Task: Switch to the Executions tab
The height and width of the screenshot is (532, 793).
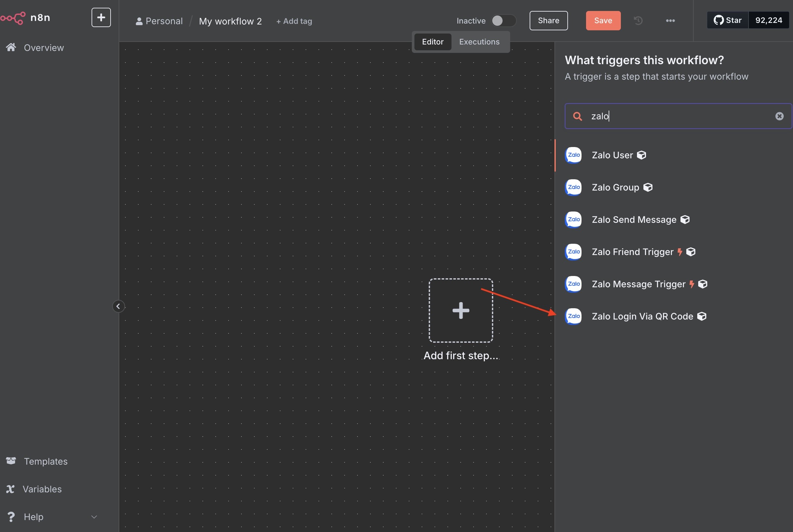Action: pos(479,42)
